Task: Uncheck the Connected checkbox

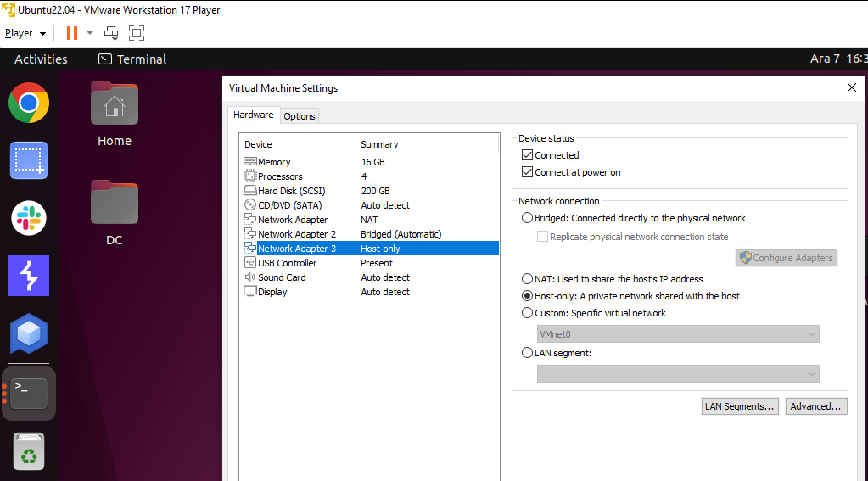Action: click(528, 155)
